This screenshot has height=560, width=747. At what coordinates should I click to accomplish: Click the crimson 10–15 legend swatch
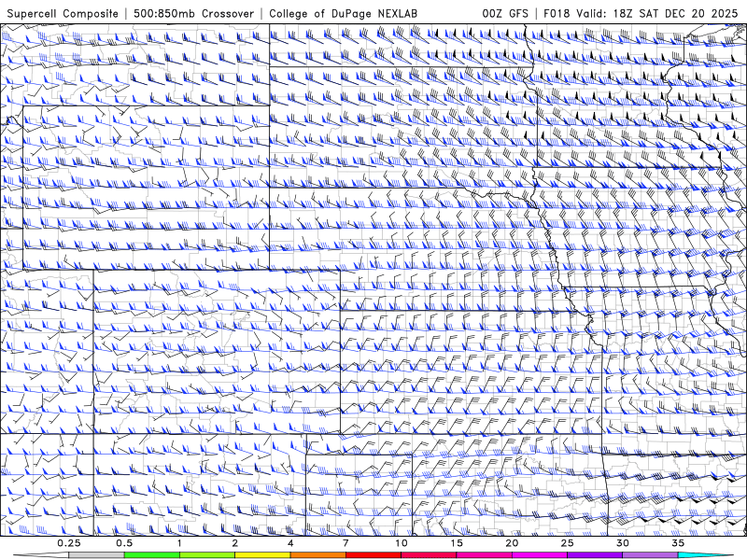429,555
